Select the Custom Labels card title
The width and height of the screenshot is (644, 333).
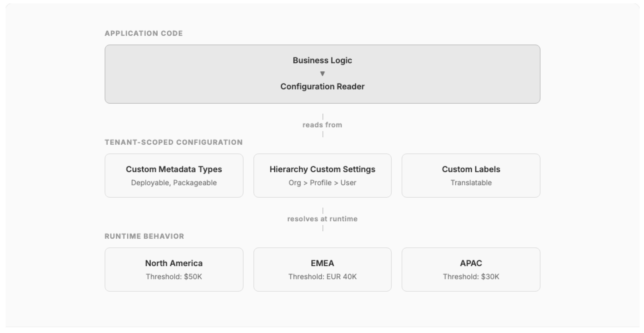(x=471, y=169)
